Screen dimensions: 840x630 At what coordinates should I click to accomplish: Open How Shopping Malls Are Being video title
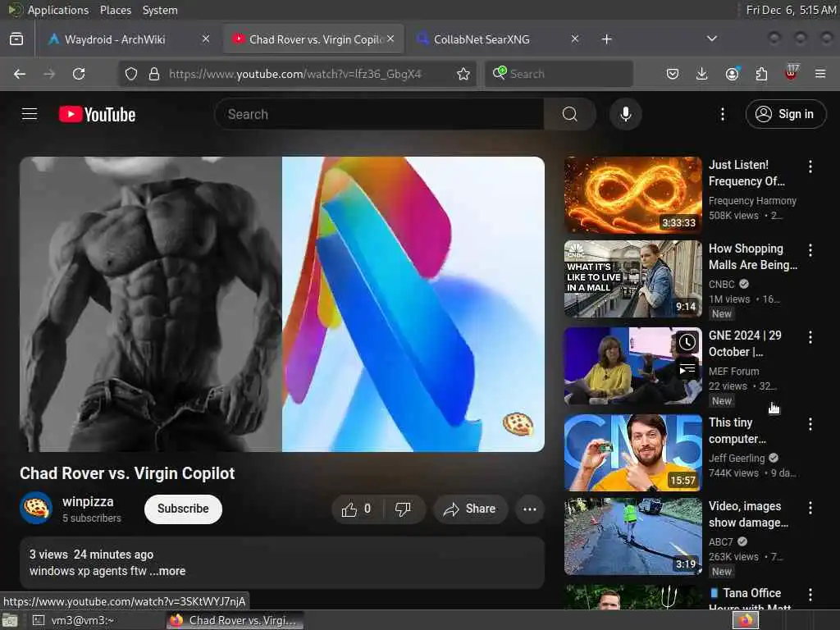(753, 257)
